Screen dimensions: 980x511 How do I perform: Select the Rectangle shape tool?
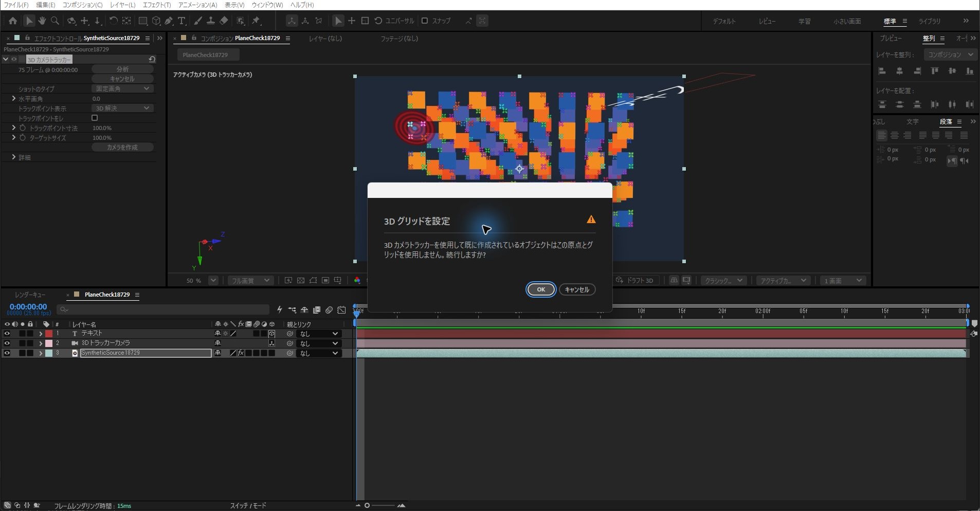(143, 21)
